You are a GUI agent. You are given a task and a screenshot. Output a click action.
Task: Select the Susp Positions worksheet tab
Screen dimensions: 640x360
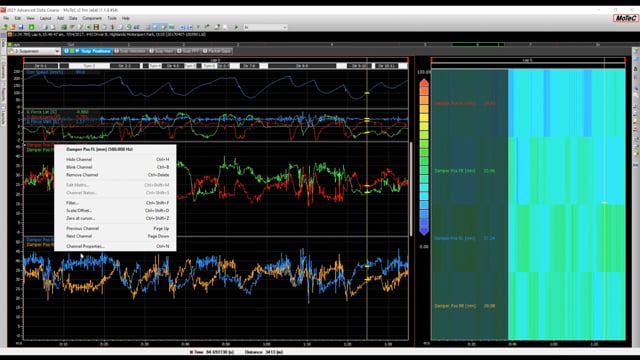pos(88,51)
